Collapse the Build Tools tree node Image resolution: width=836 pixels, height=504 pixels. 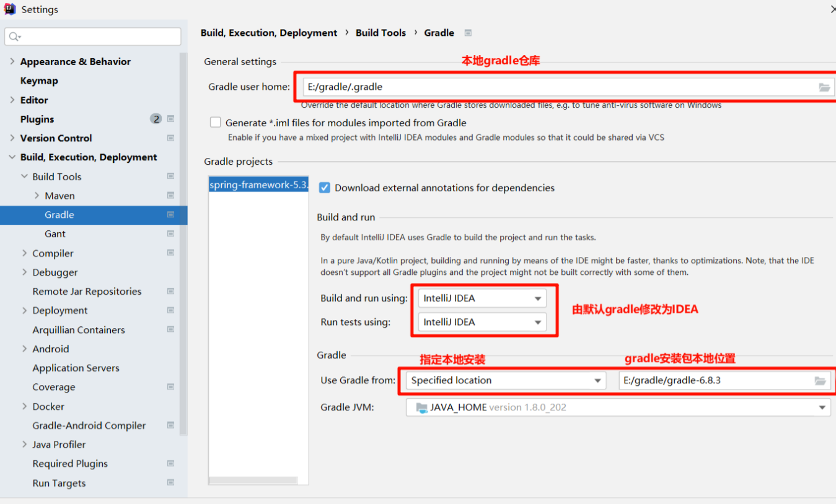[x=25, y=176]
